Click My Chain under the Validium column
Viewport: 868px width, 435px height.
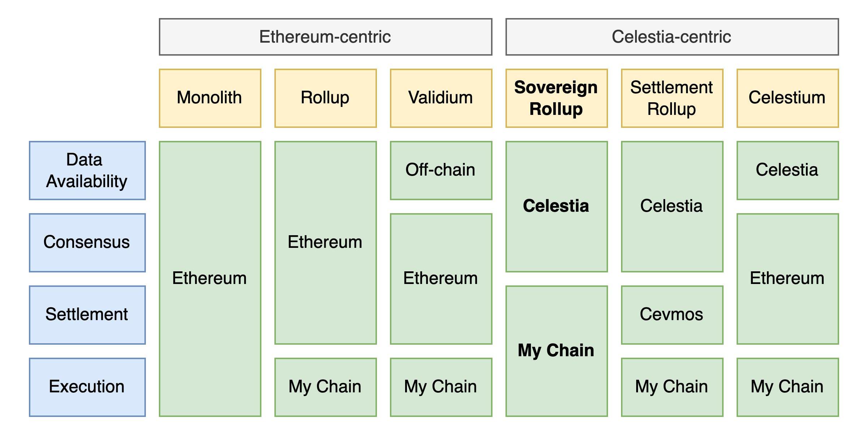pos(441,387)
